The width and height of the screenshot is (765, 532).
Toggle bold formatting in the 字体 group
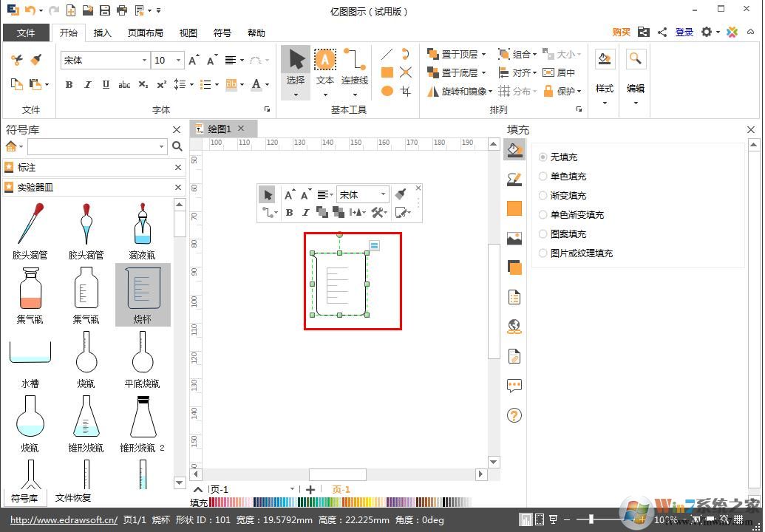coord(69,85)
